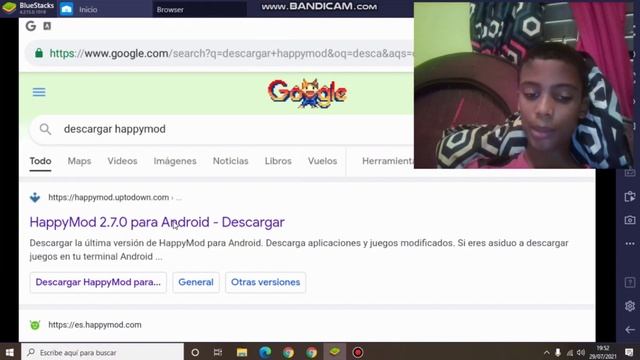Click the 'Otras versiones' sitelink button
The width and height of the screenshot is (640, 360).
click(265, 282)
